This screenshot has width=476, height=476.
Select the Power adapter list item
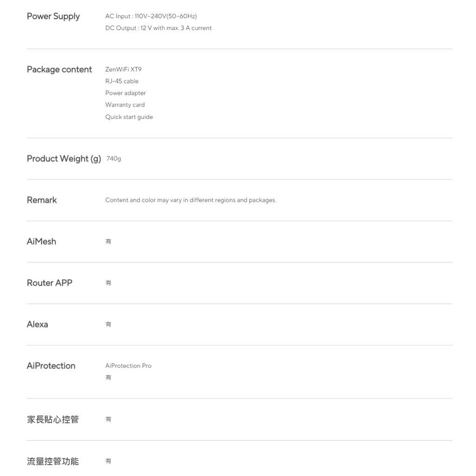pos(126,93)
